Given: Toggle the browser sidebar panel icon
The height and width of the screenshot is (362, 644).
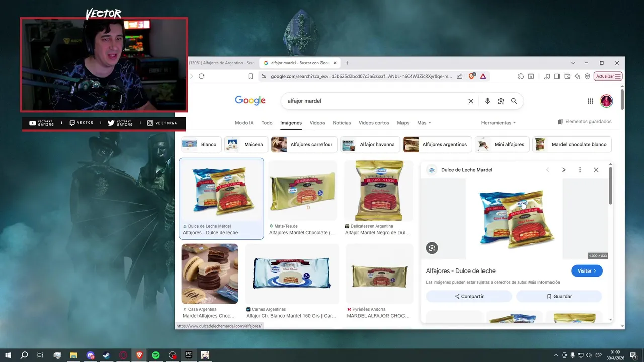Looking at the screenshot, I should [557, 76].
